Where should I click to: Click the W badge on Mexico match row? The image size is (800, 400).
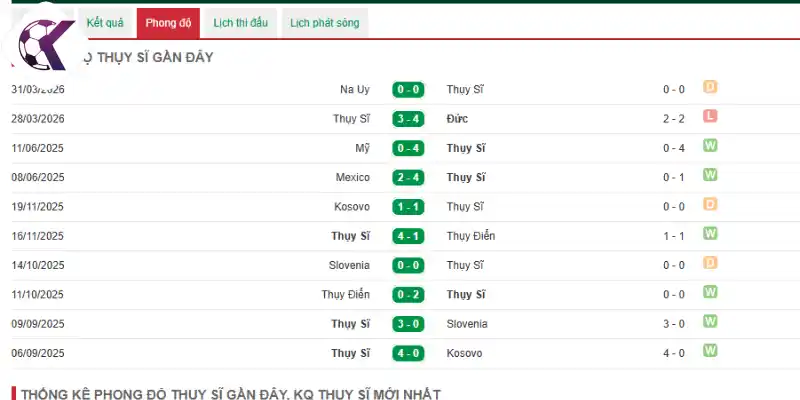pyautogui.click(x=710, y=175)
